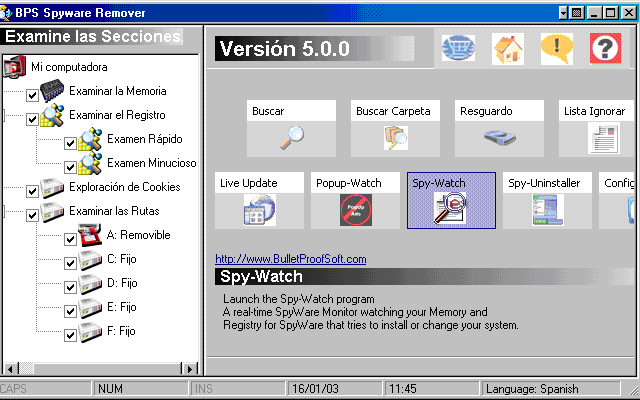The height and width of the screenshot is (400, 640).
Task: Uncheck the A: Removible drive checkbox
Action: [x=70, y=240]
